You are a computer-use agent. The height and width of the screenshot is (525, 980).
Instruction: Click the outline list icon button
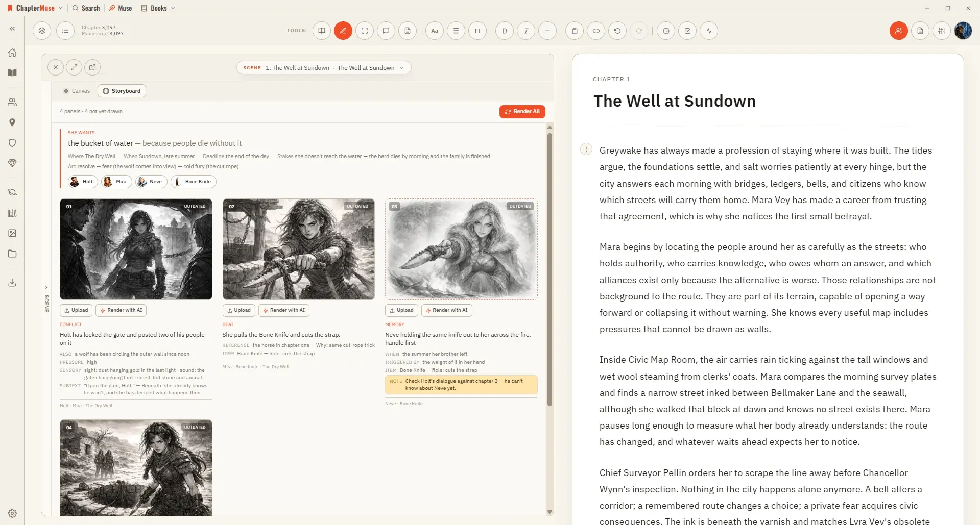[x=65, y=31]
